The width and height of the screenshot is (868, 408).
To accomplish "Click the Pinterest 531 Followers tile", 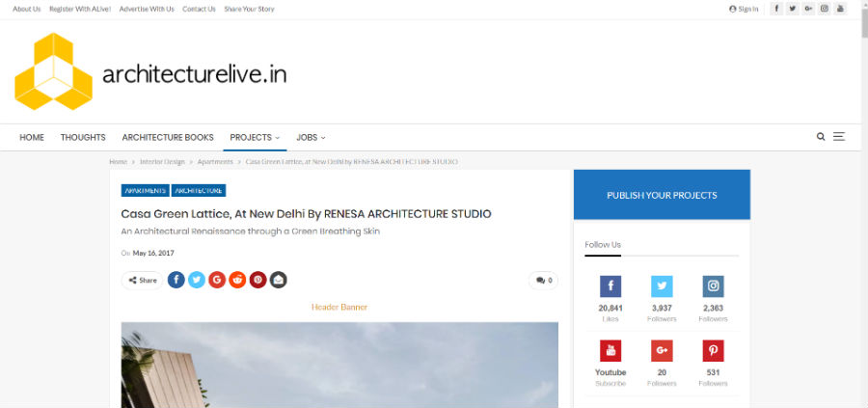I will 713,364.
